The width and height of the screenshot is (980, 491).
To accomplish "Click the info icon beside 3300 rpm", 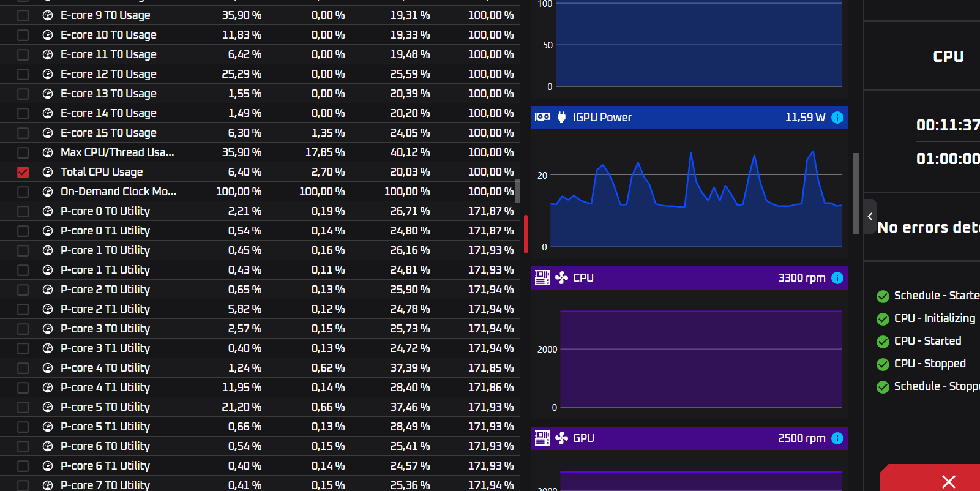I will pyautogui.click(x=837, y=278).
